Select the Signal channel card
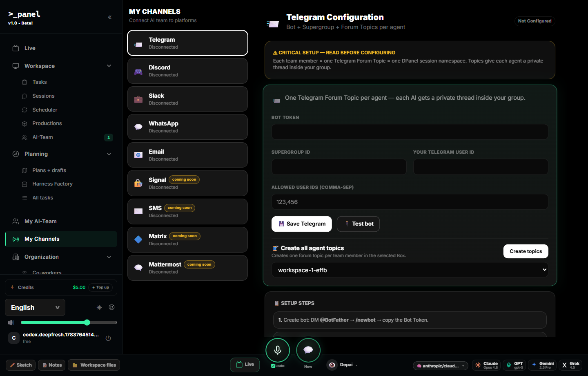 [187, 183]
